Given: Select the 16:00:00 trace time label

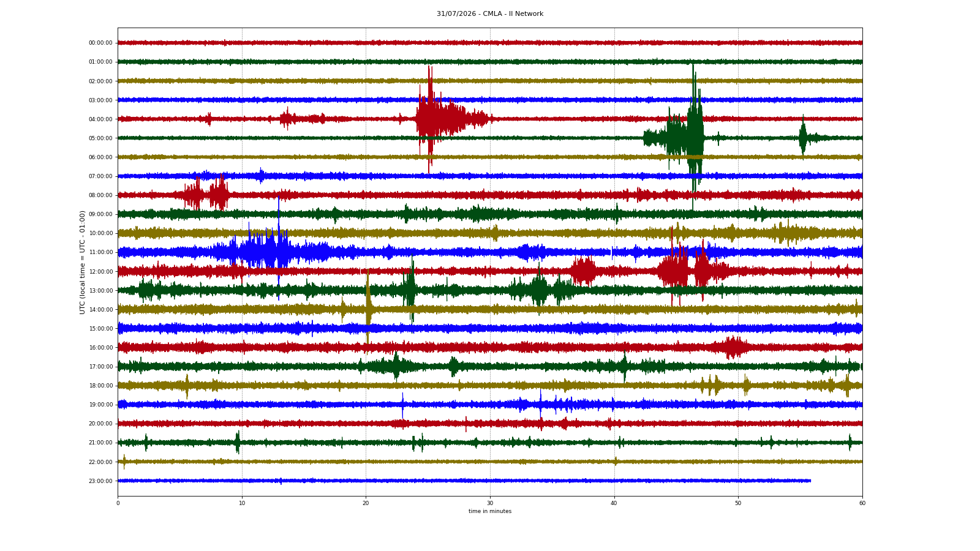Looking at the screenshot, I should coord(100,347).
